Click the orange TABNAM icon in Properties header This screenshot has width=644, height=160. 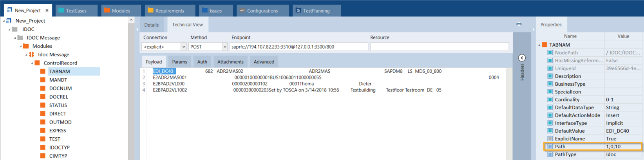[544, 45]
